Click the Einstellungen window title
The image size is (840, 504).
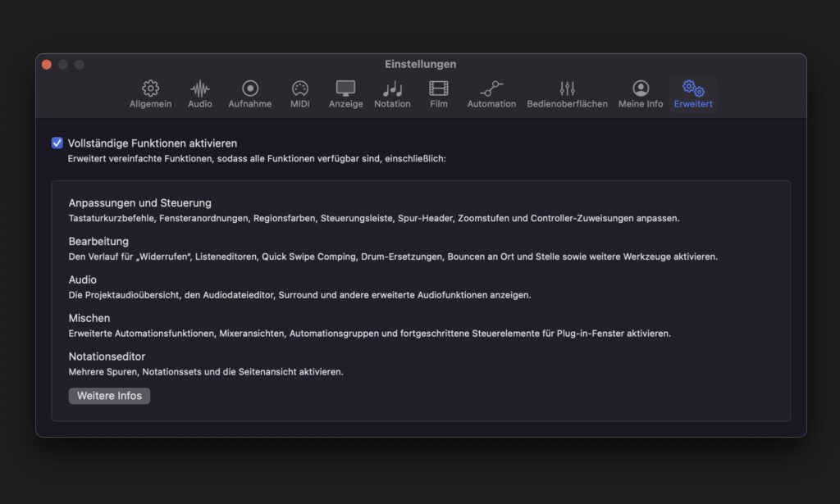[421, 64]
